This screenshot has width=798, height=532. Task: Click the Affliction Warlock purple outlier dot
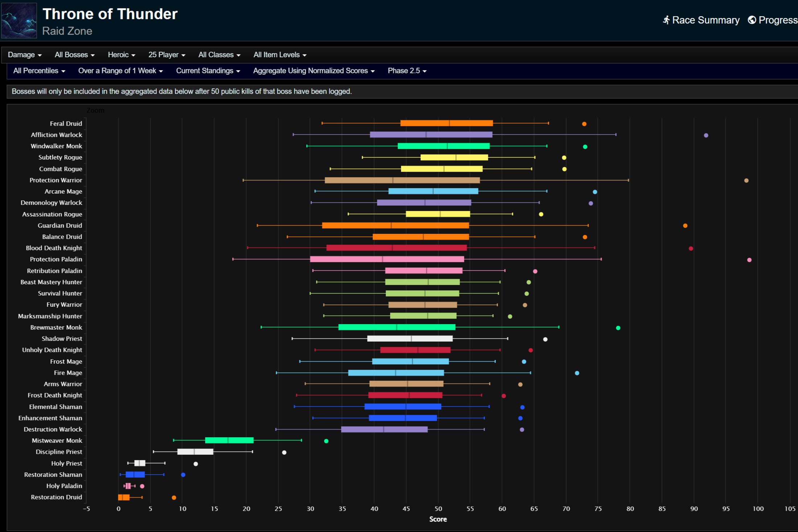tap(706, 135)
